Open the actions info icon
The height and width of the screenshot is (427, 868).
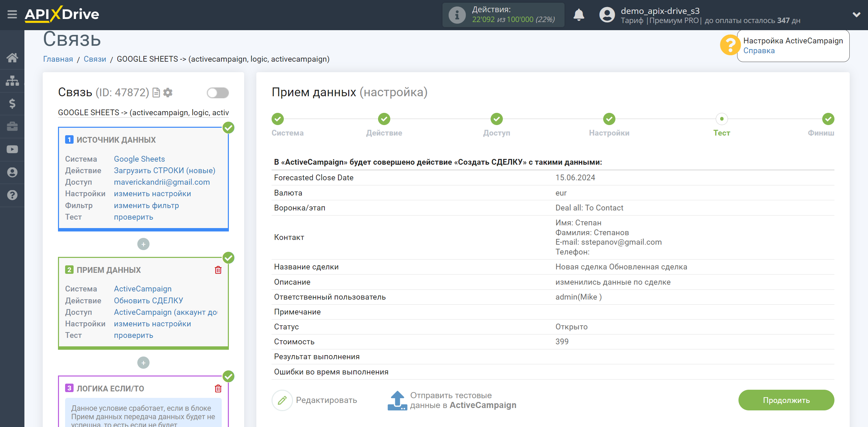coord(457,15)
